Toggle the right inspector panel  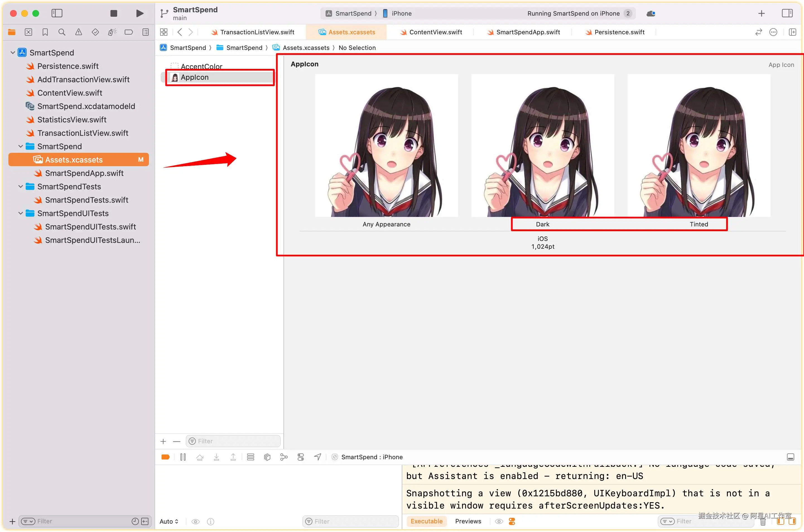(787, 13)
